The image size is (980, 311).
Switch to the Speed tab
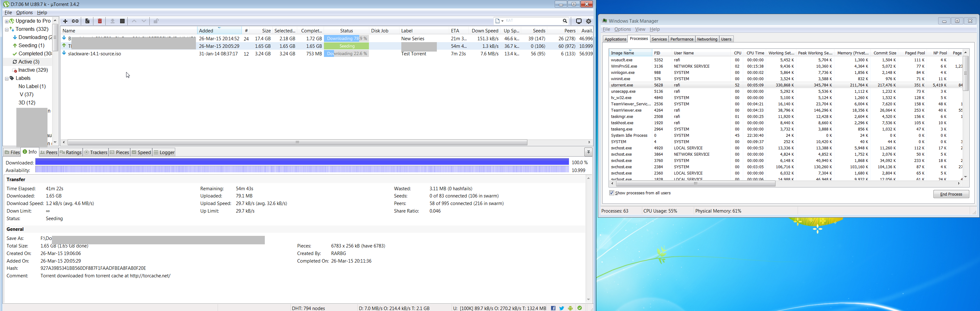(x=142, y=153)
